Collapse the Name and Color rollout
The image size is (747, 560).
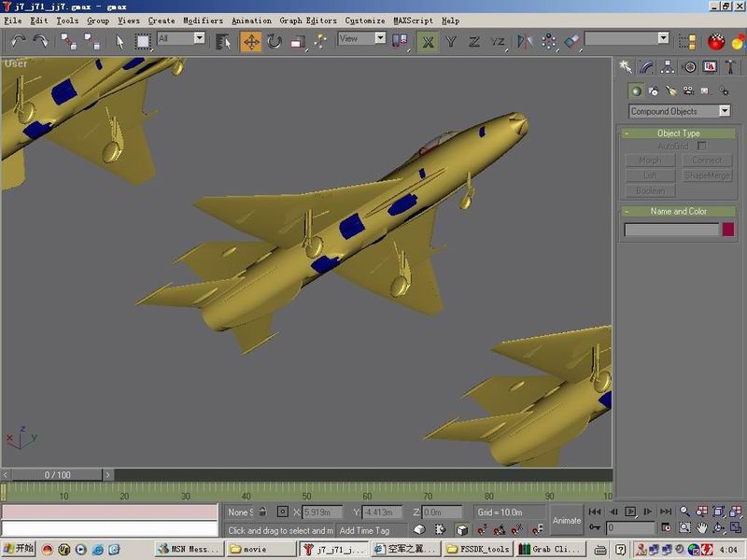coord(678,211)
